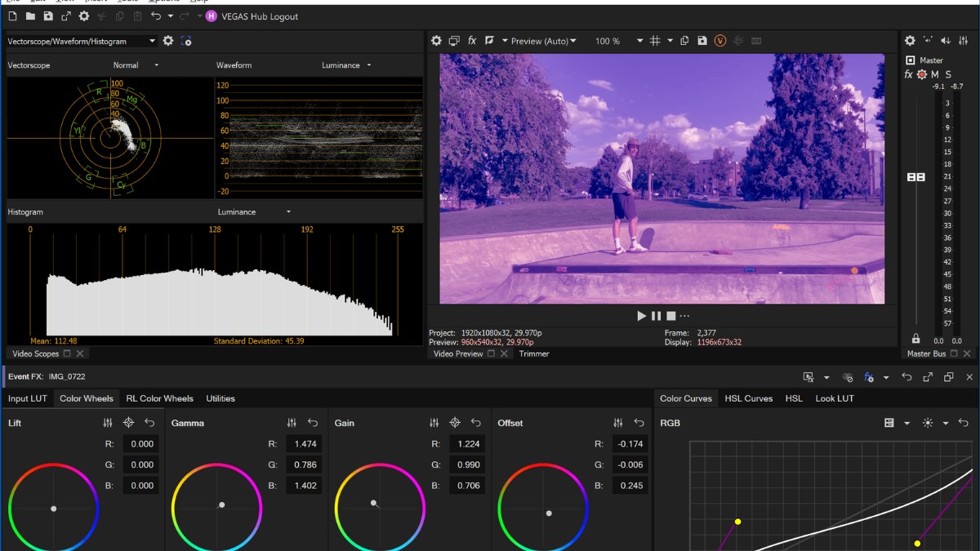Pause the video preview
This screenshot has height=551, width=980.
656,316
